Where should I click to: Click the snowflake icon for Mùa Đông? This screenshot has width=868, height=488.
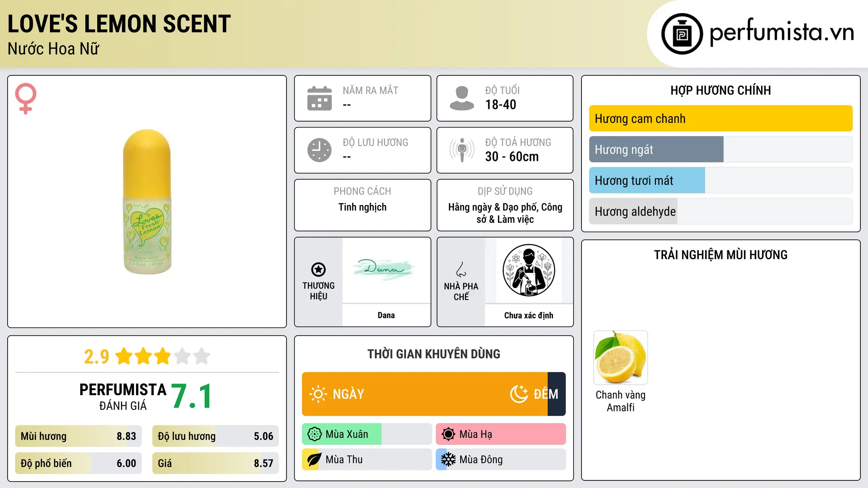point(448,460)
